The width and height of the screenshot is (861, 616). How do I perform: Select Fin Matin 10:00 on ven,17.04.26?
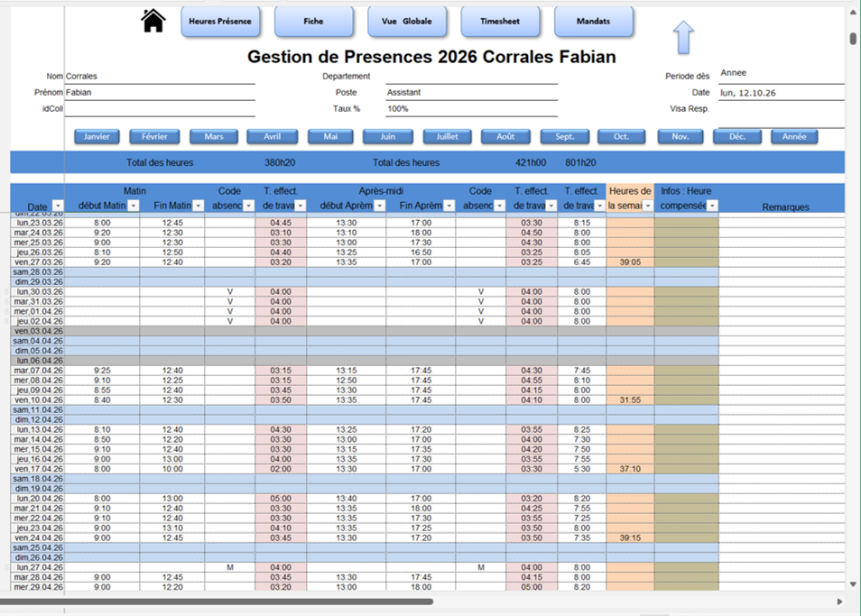click(x=172, y=469)
